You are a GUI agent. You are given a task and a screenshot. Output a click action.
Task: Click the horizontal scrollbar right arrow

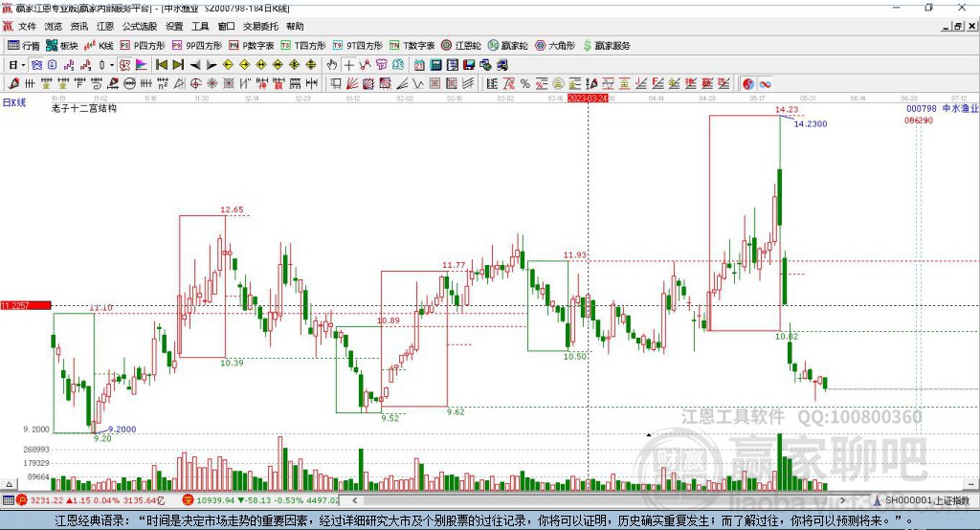(x=842, y=500)
